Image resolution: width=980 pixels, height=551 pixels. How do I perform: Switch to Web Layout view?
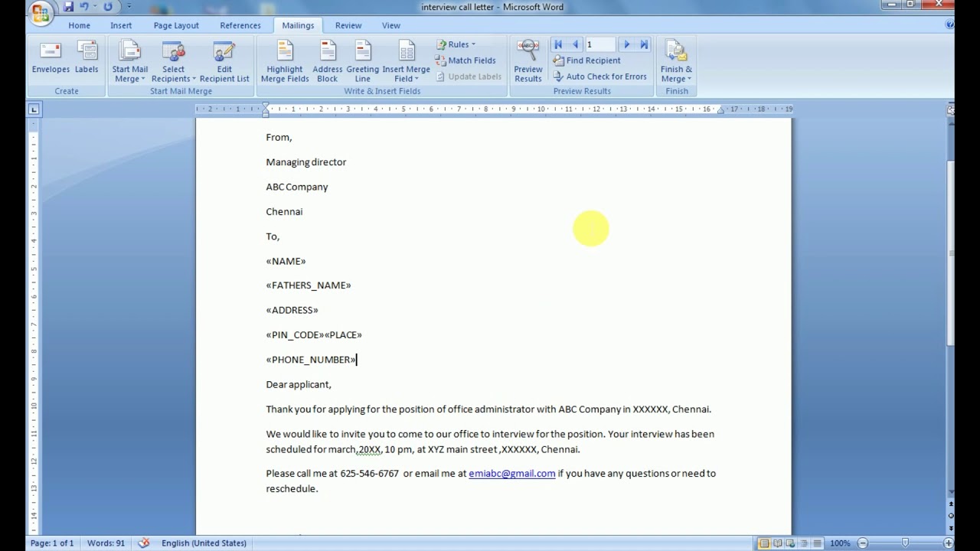point(790,543)
